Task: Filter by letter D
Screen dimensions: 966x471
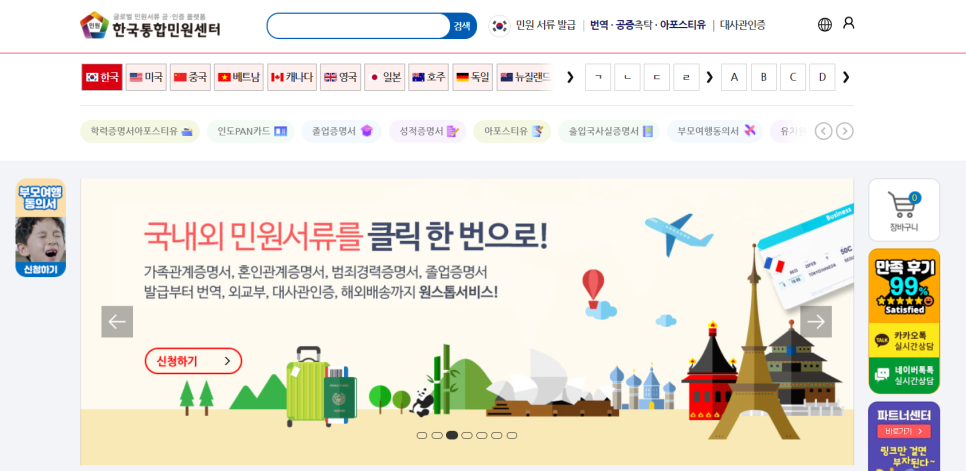Action: (822, 77)
